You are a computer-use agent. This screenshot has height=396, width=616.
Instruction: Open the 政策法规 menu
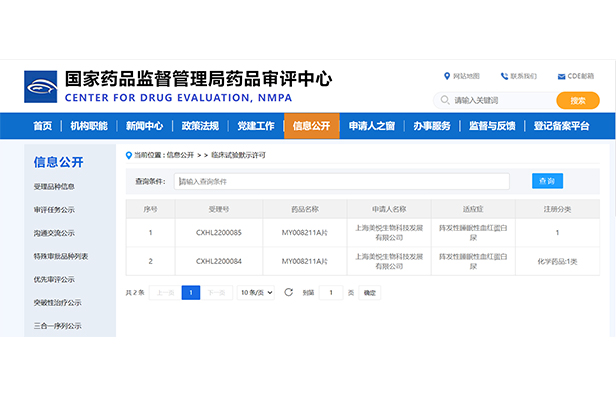pyautogui.click(x=200, y=126)
